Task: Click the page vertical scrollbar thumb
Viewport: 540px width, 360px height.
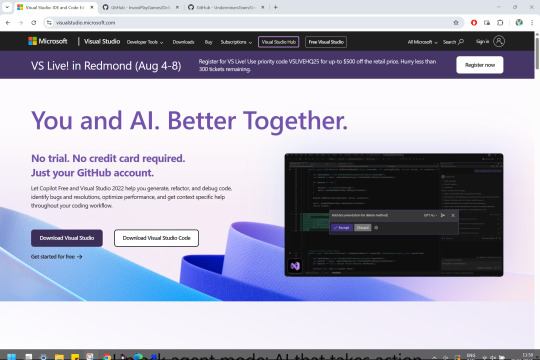Action: 537,52
